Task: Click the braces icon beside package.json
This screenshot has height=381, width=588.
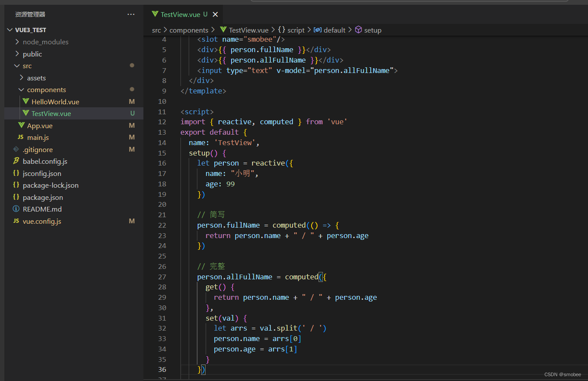Action: pos(16,197)
